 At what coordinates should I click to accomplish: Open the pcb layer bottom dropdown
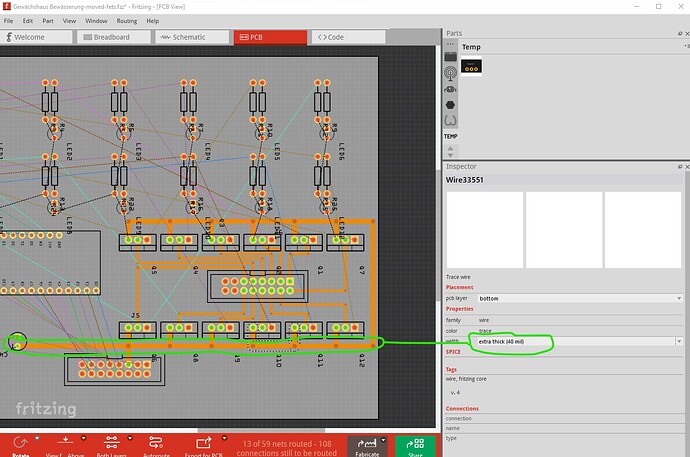coord(580,298)
